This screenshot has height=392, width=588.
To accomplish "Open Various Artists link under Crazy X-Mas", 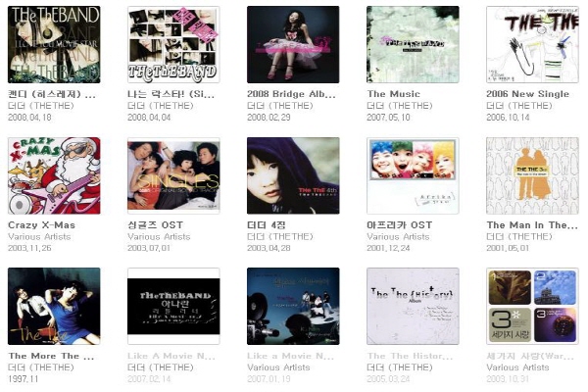I will pos(39,237).
